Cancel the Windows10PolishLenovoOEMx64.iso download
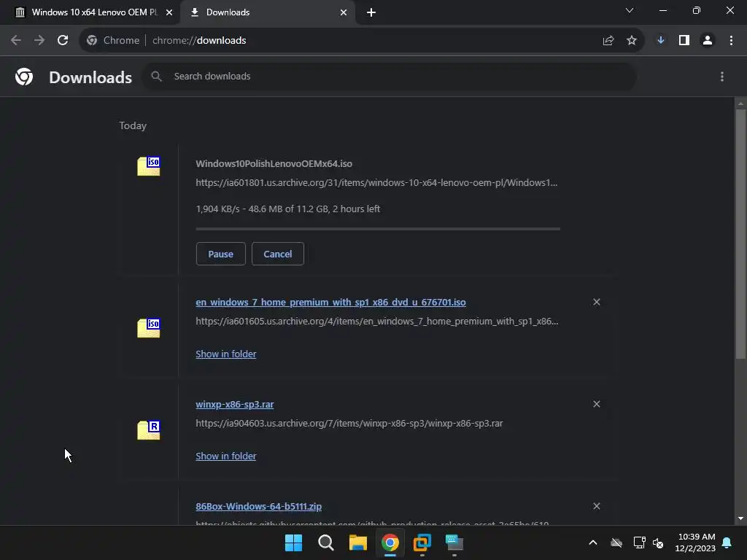Image resolution: width=747 pixels, height=560 pixels. click(x=278, y=254)
